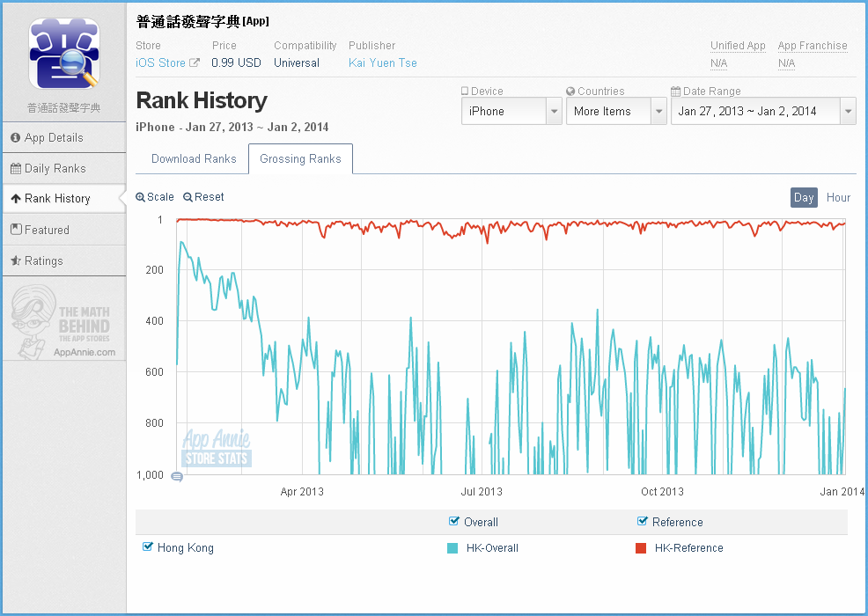This screenshot has width=868, height=616.
Task: Click the Scale magnifier icon
Action: pyautogui.click(x=141, y=198)
